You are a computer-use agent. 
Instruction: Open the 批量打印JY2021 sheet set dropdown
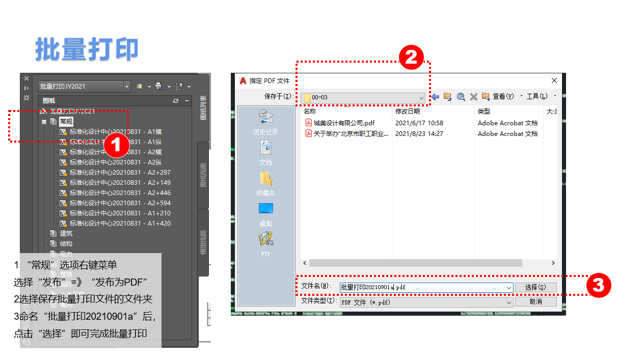click(127, 87)
